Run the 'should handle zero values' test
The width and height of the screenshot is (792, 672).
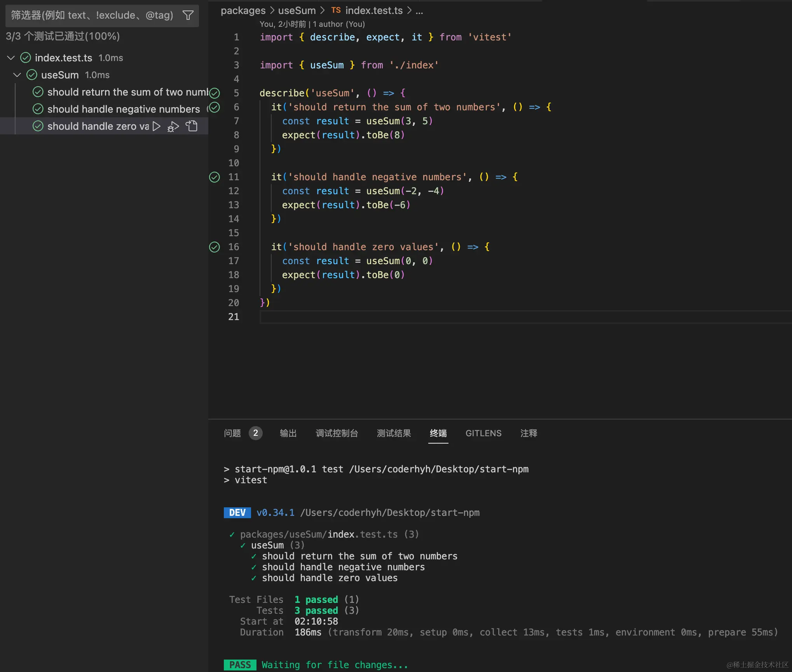click(x=157, y=126)
